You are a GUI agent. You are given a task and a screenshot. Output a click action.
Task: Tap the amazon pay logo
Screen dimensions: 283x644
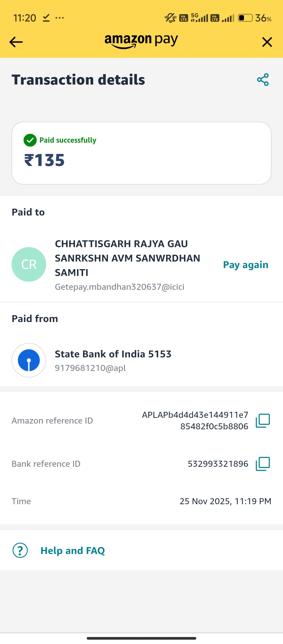(x=141, y=41)
